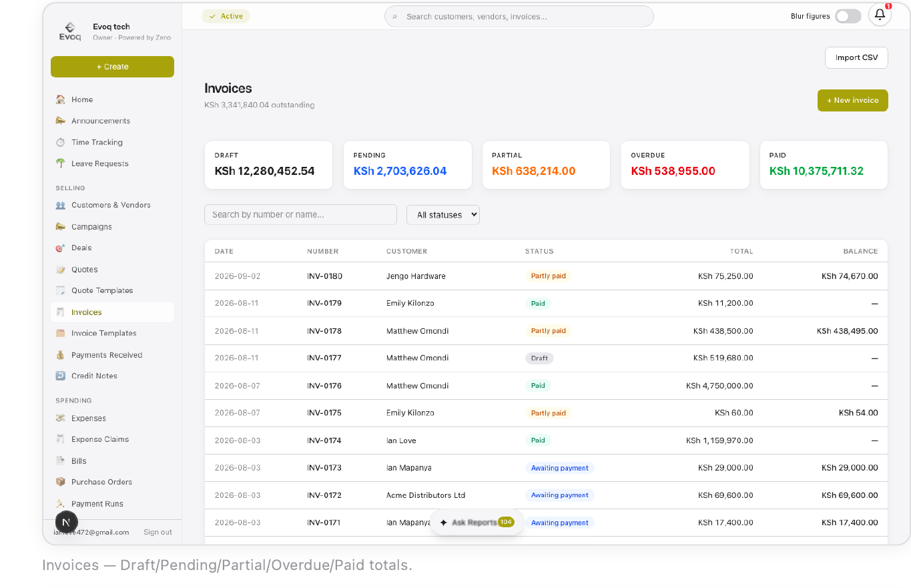
Task: Click the Credit Notes icon
Action: [x=61, y=376]
